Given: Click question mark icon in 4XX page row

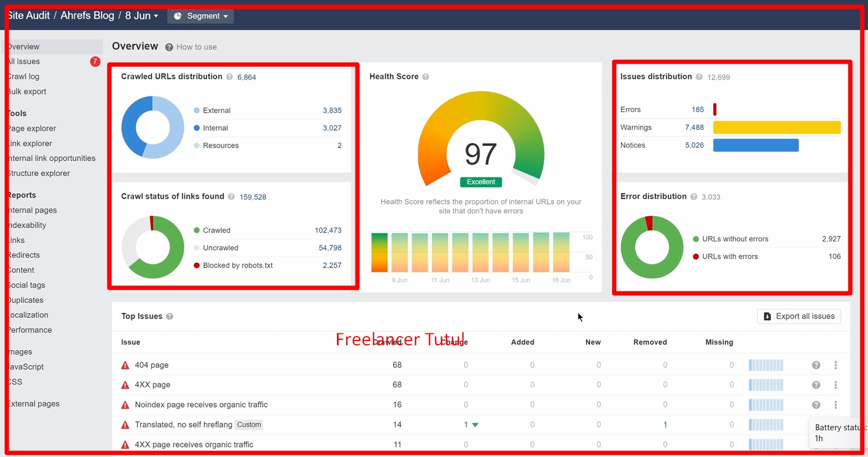Looking at the screenshot, I should click(x=816, y=385).
